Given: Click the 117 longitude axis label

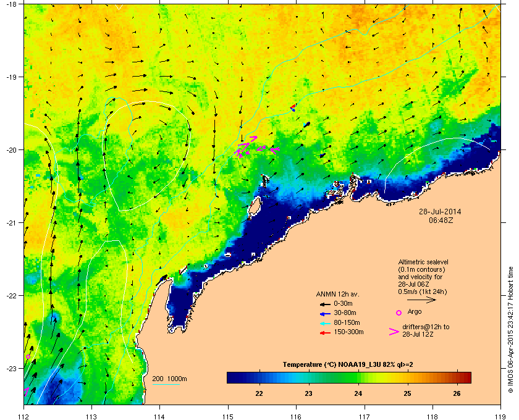Looking at the screenshot, I should (365, 416).
